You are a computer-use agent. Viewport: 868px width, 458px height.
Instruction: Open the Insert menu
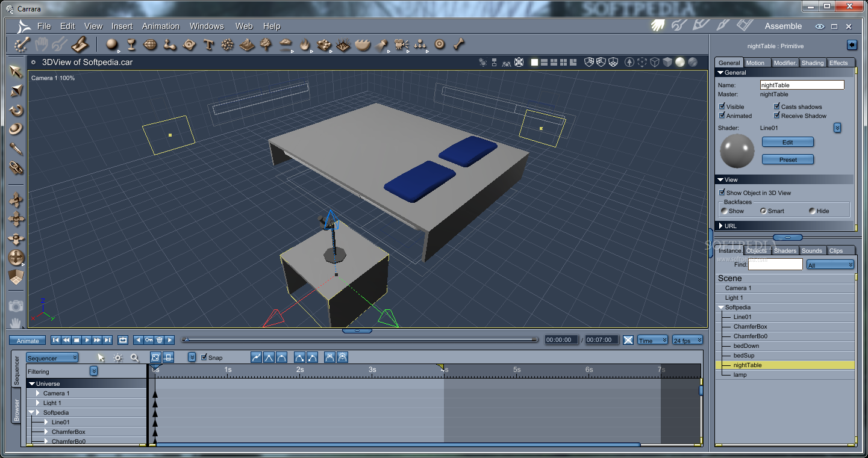coord(122,26)
